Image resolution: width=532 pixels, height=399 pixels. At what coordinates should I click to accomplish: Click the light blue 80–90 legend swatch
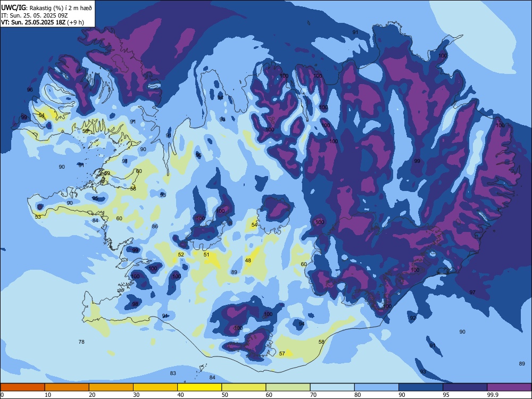click(377, 387)
